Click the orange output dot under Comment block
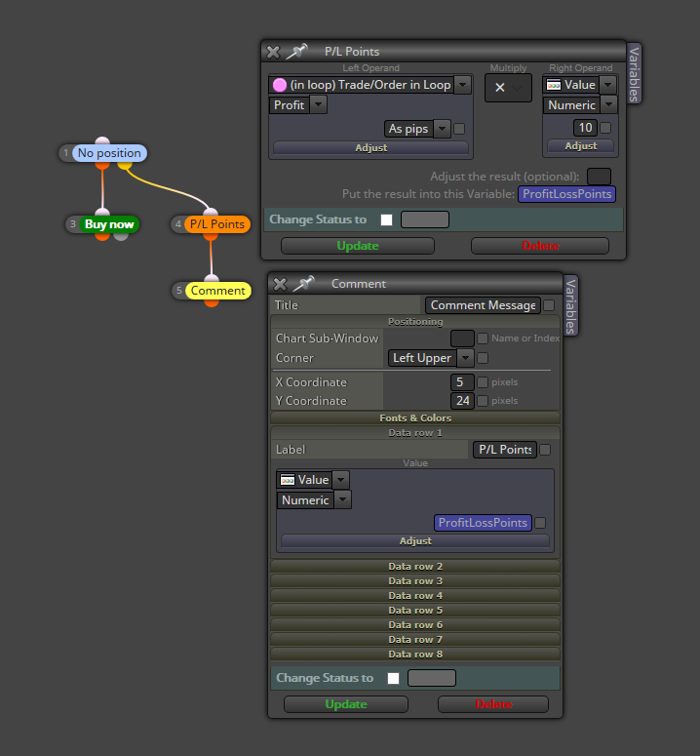 pyautogui.click(x=211, y=302)
